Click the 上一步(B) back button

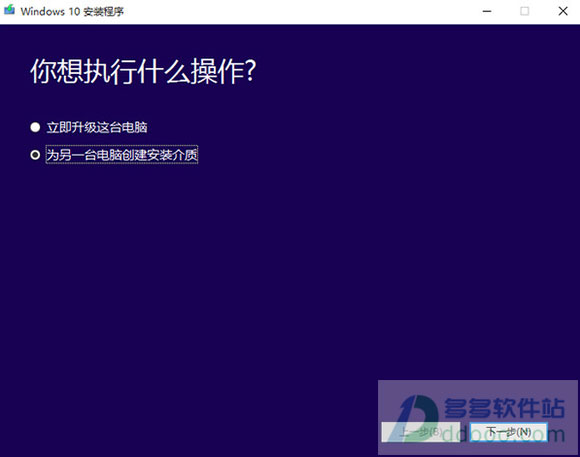tap(421, 432)
